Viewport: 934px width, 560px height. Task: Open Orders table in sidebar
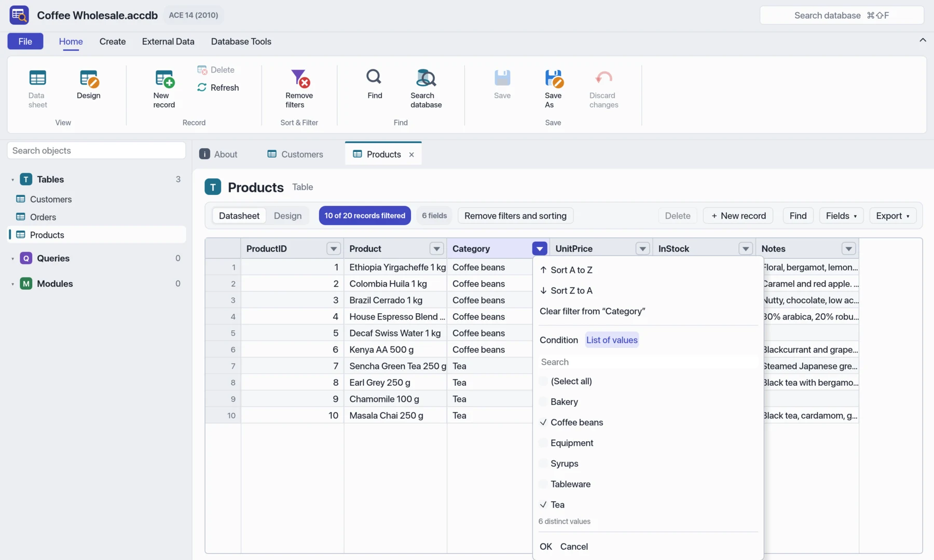tap(97, 217)
